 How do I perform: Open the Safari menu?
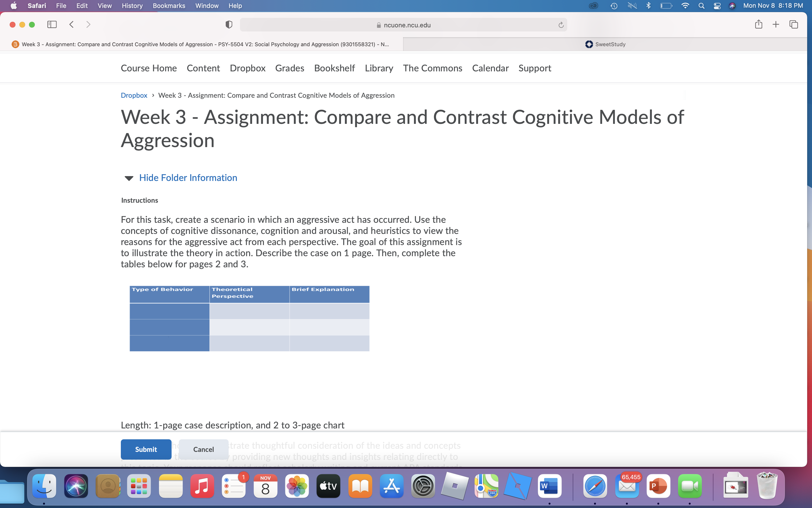37,6
